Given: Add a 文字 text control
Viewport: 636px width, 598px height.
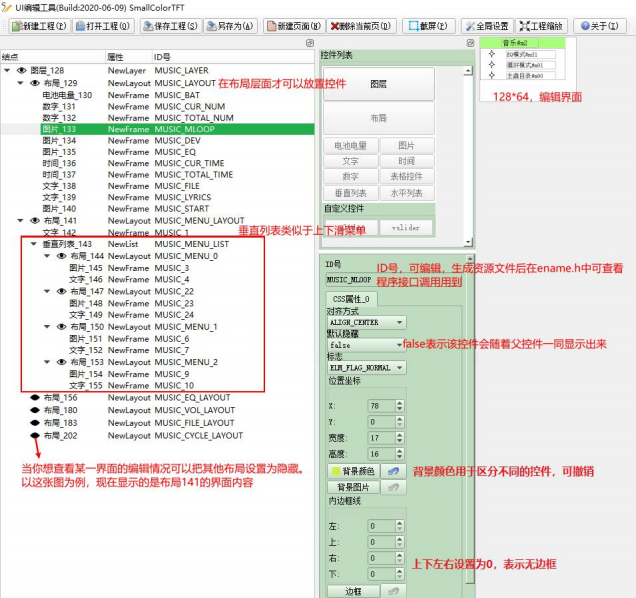Looking at the screenshot, I should [351, 161].
